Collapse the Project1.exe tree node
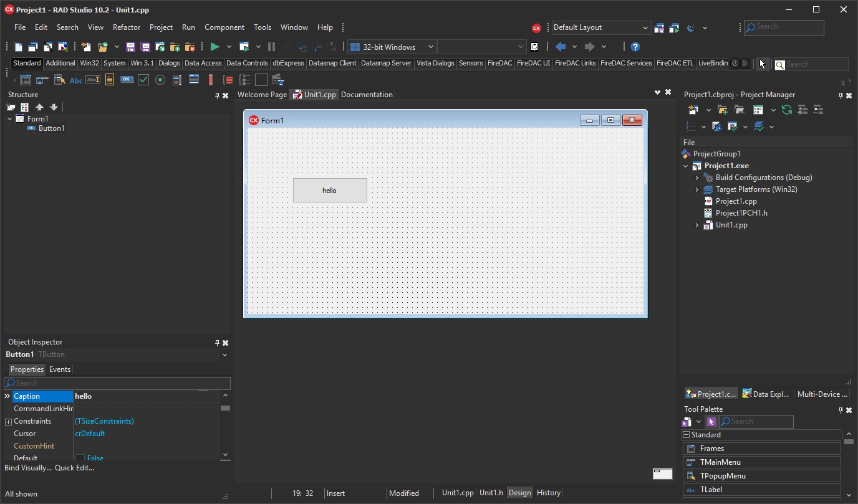Image resolution: width=858 pixels, height=504 pixels. click(x=686, y=166)
